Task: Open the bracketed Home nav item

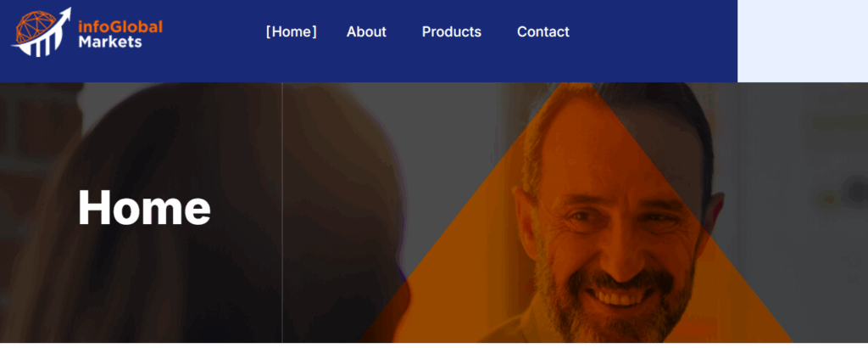Action: click(292, 31)
